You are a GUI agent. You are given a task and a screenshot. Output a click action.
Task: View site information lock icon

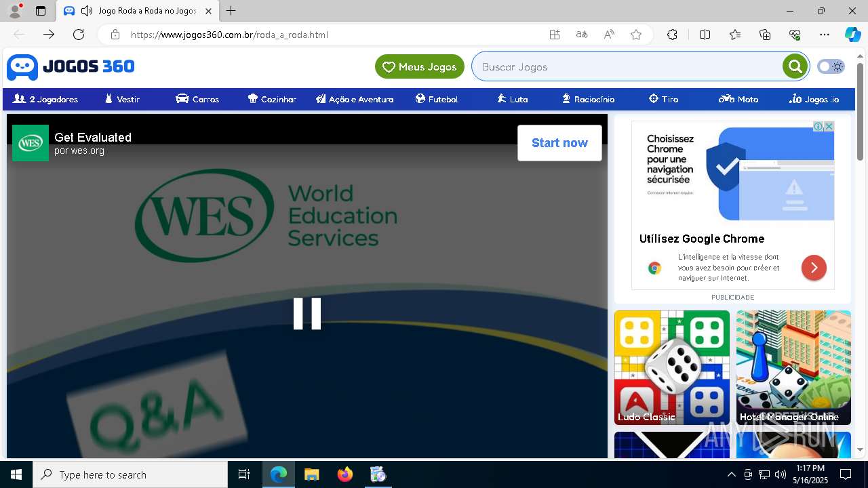click(115, 35)
